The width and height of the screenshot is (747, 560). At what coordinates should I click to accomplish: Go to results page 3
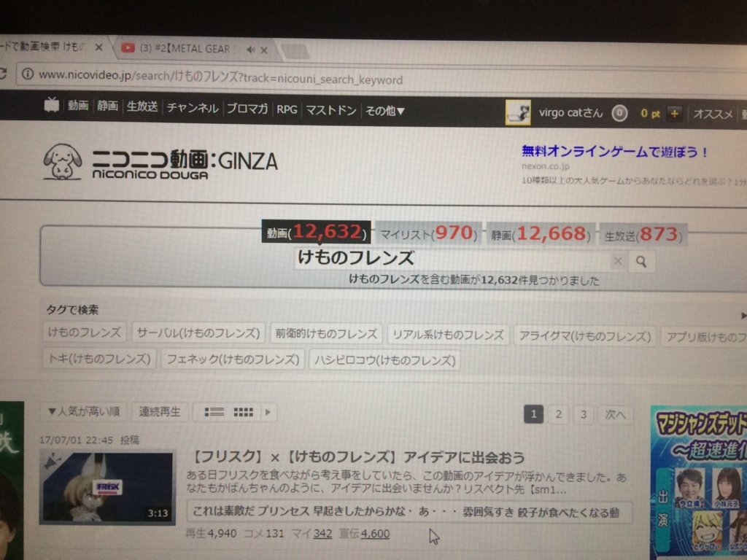583,415
